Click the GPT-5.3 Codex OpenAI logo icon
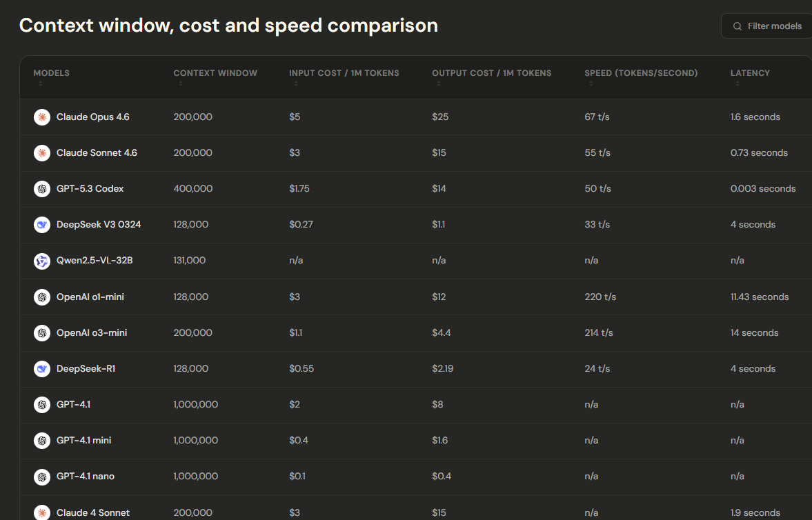Screen dimensions: 812x520 pos(42,188)
